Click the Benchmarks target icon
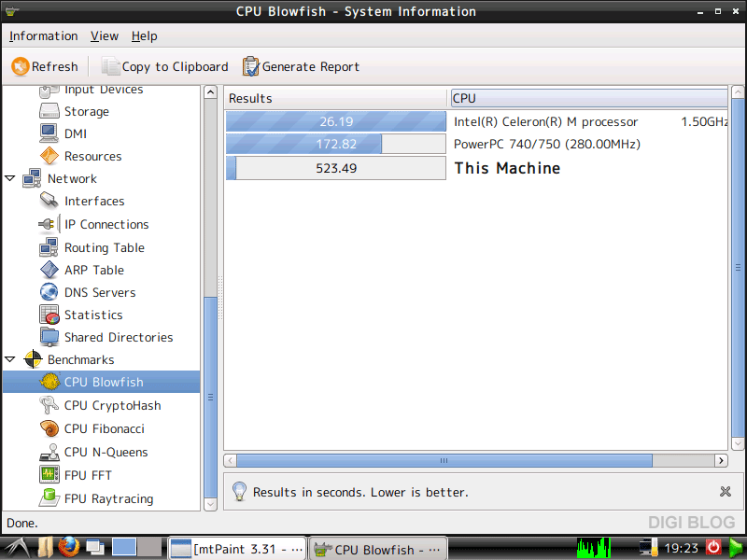 tap(33, 359)
